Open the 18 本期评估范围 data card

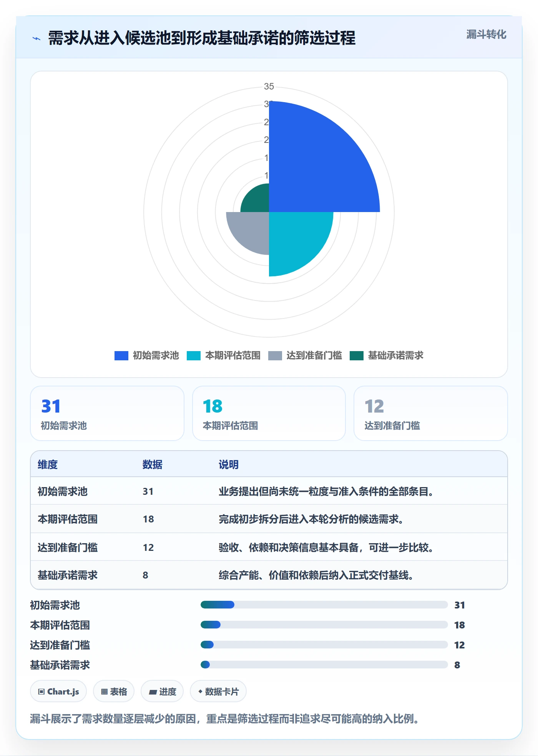269,413
